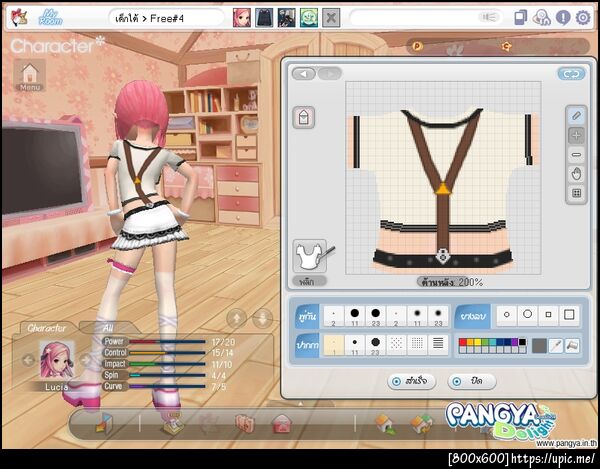Screen dimensions: 600x469
Task: Pick the black color swatch
Action: tap(522, 342)
